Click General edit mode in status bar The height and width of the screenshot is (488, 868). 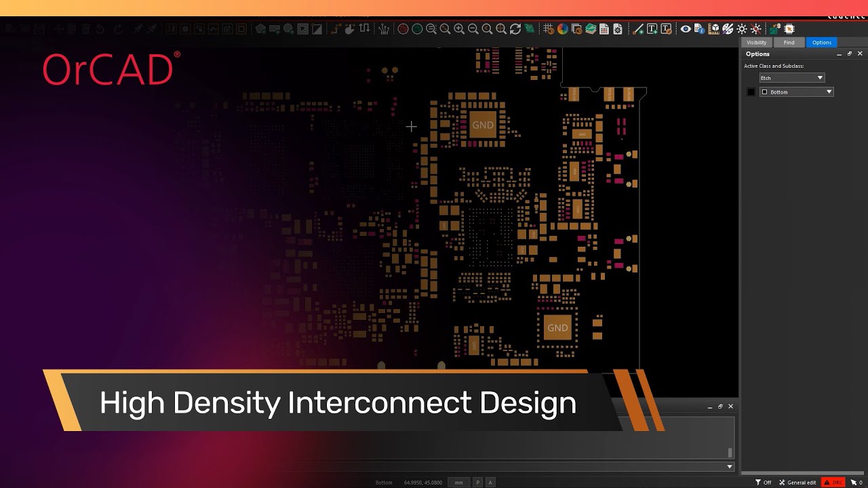pos(797,483)
